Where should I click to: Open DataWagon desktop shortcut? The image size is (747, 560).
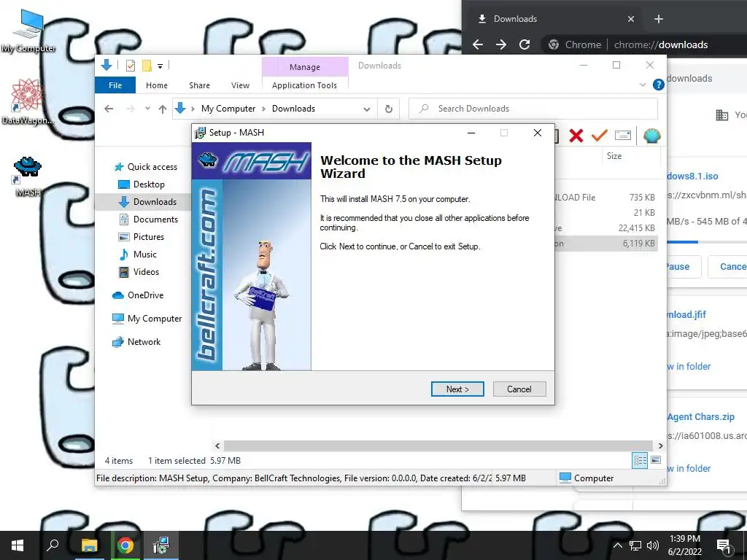[28, 102]
